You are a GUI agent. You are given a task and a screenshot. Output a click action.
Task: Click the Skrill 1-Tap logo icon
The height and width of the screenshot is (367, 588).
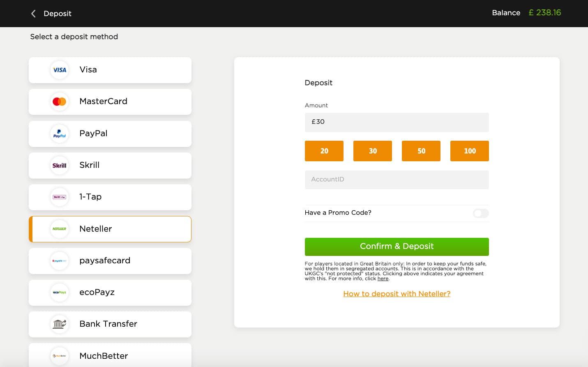[60, 197]
